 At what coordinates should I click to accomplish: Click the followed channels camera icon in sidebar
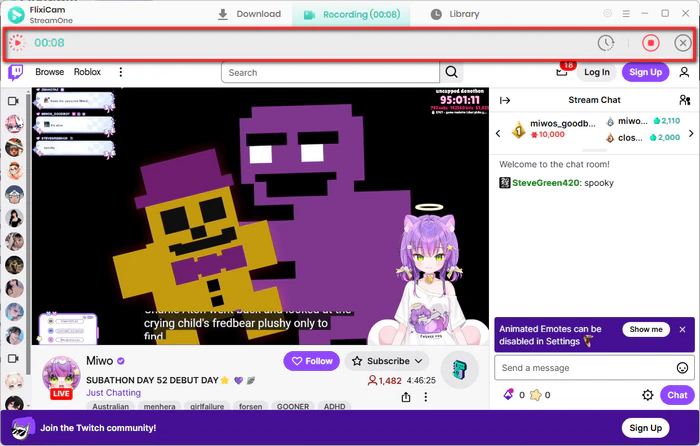(x=13, y=101)
